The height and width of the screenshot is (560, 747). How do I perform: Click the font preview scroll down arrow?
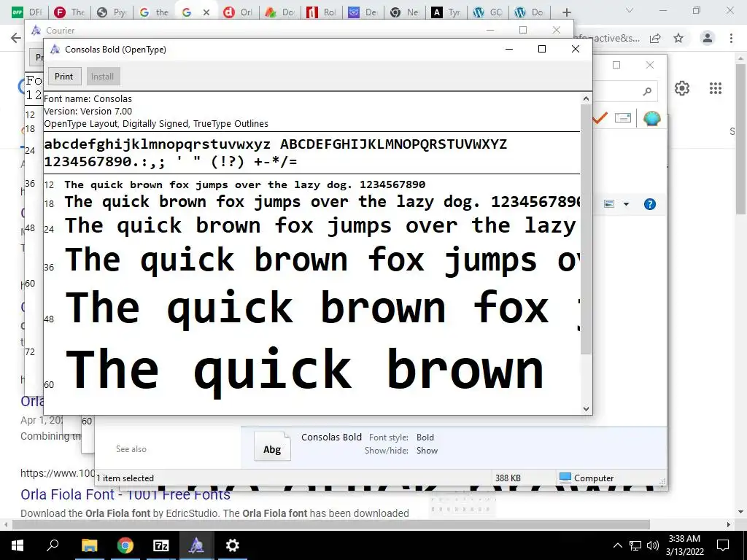pyautogui.click(x=586, y=408)
